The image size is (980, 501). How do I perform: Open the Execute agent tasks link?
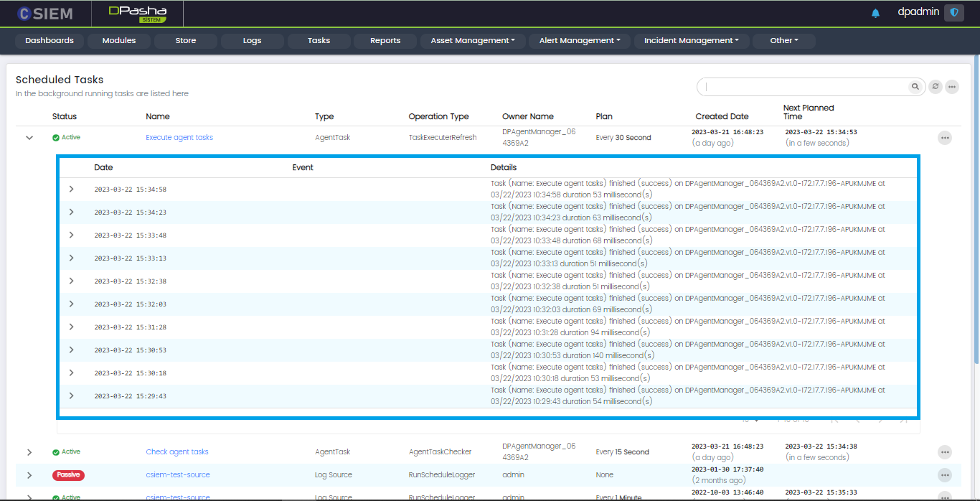pos(179,138)
